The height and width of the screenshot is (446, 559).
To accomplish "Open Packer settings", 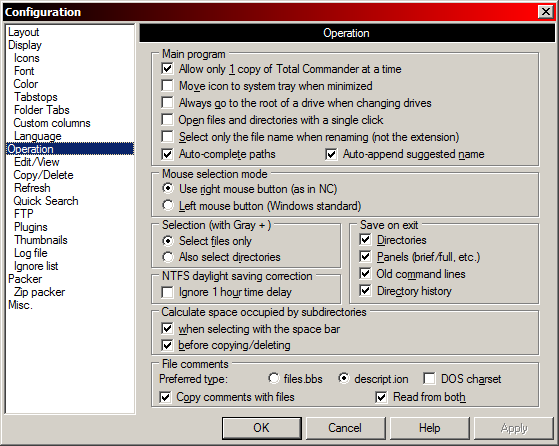I will pos(25,279).
